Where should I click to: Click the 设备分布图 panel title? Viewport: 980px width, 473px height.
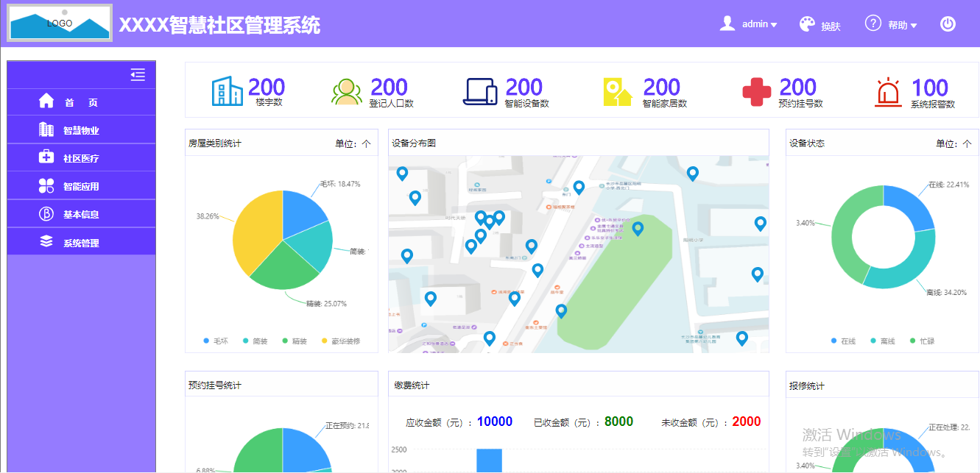pos(414,143)
